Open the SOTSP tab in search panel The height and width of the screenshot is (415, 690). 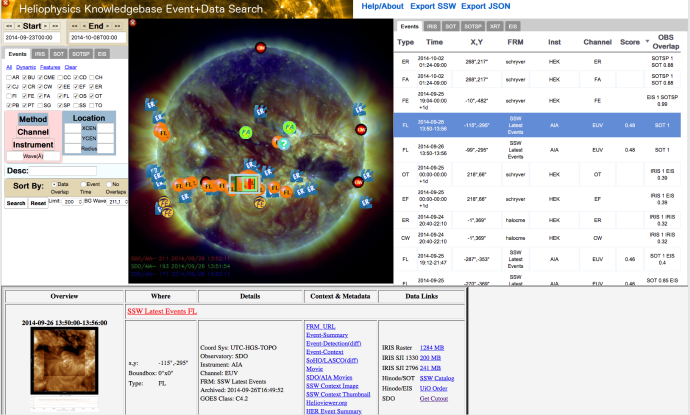[83, 53]
